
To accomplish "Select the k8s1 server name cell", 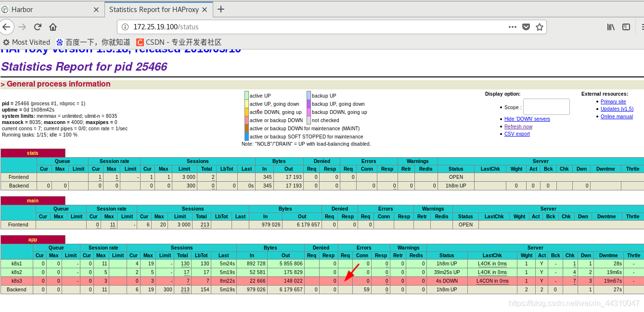I will [x=17, y=263].
